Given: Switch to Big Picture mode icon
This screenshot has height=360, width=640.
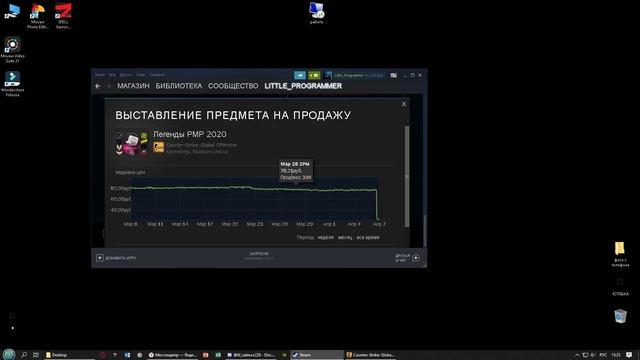Looking at the screenshot, I should click(x=393, y=75).
